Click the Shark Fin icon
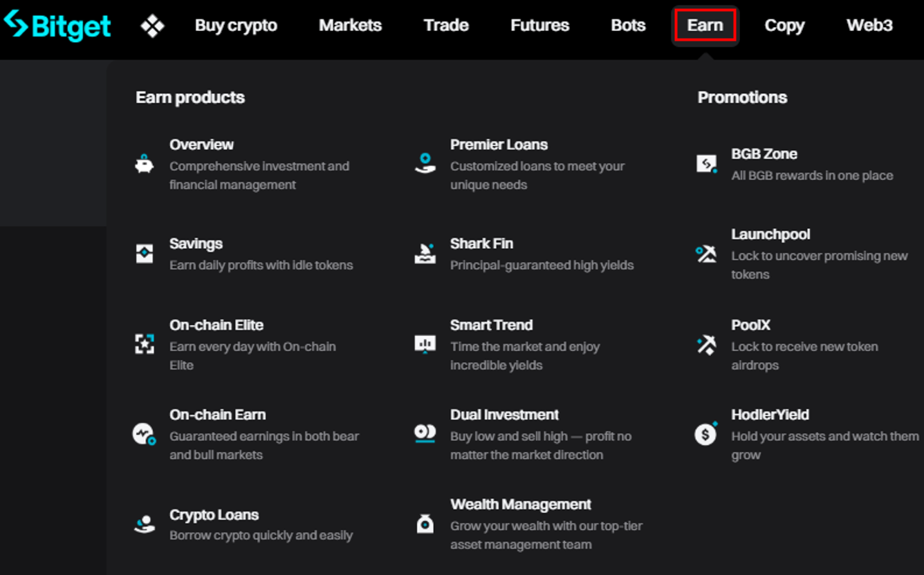 pos(425,254)
